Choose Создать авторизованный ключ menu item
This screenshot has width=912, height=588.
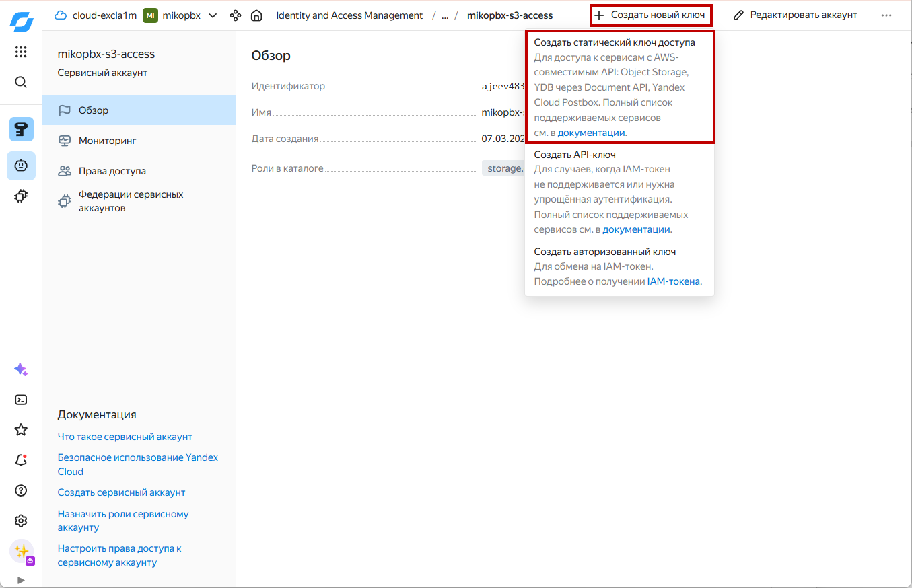(x=604, y=252)
